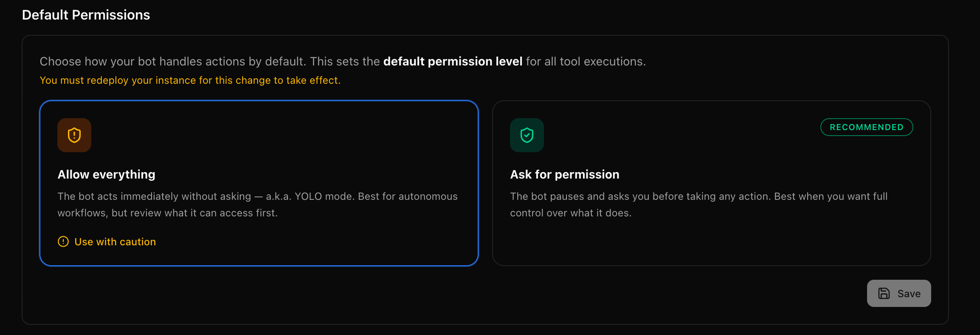Viewport: 980px width, 335px height.
Task: Click the "Allow everything" title
Action: coord(107,174)
